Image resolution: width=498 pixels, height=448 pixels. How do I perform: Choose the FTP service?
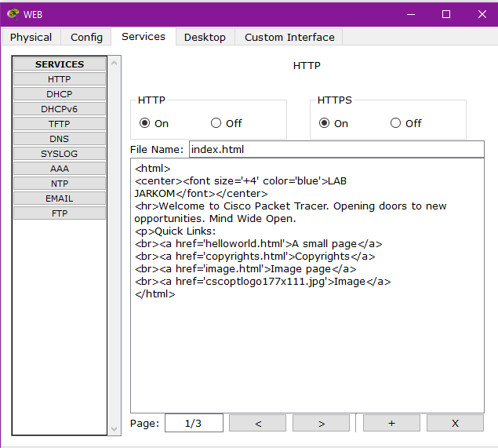60,213
